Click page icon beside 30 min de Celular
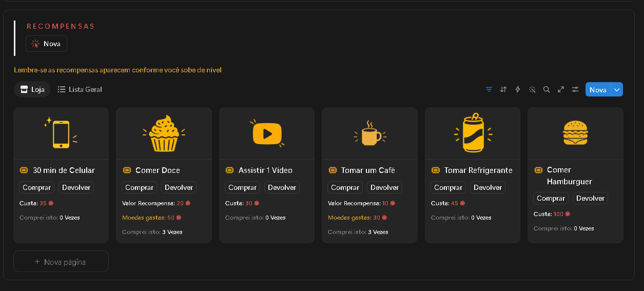Viewport: 644px width, 291px height. pyautogui.click(x=24, y=170)
